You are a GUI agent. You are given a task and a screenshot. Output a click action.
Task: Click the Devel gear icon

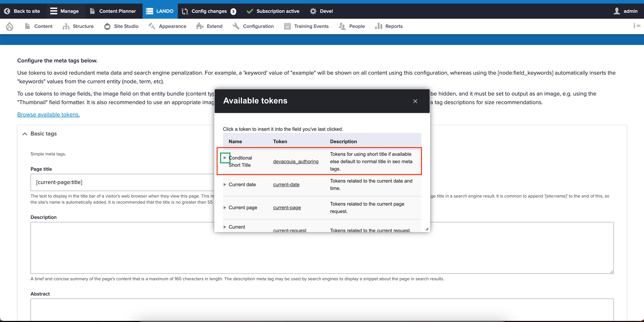tap(313, 11)
